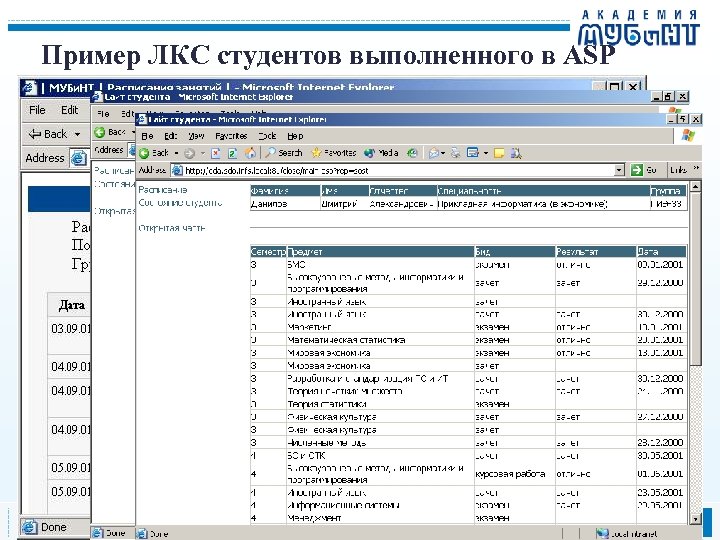This screenshot has height=540, width=720.
Task: Click the Done status text in the front window
Action: [x=158, y=534]
